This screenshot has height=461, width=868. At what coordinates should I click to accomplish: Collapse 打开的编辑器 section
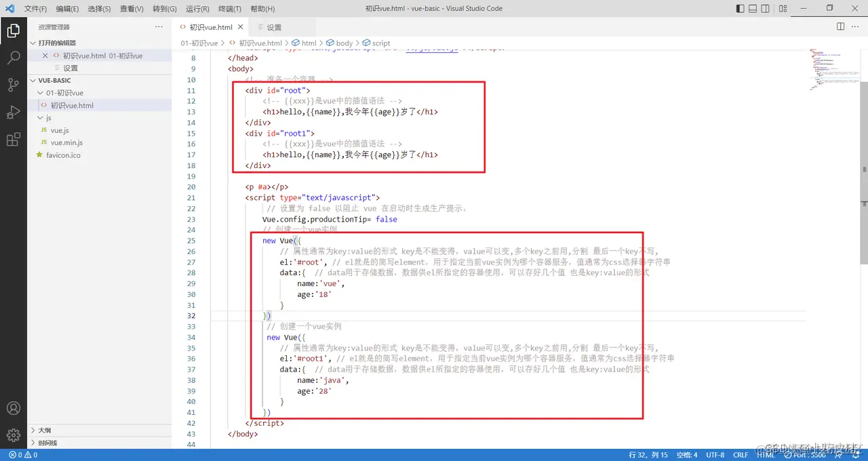tap(99, 43)
